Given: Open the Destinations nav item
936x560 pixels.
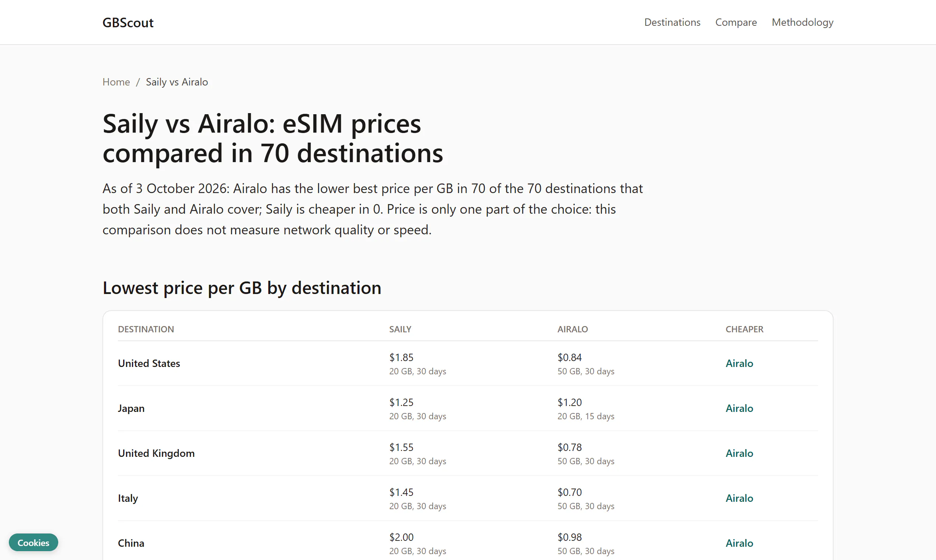Looking at the screenshot, I should click(672, 22).
